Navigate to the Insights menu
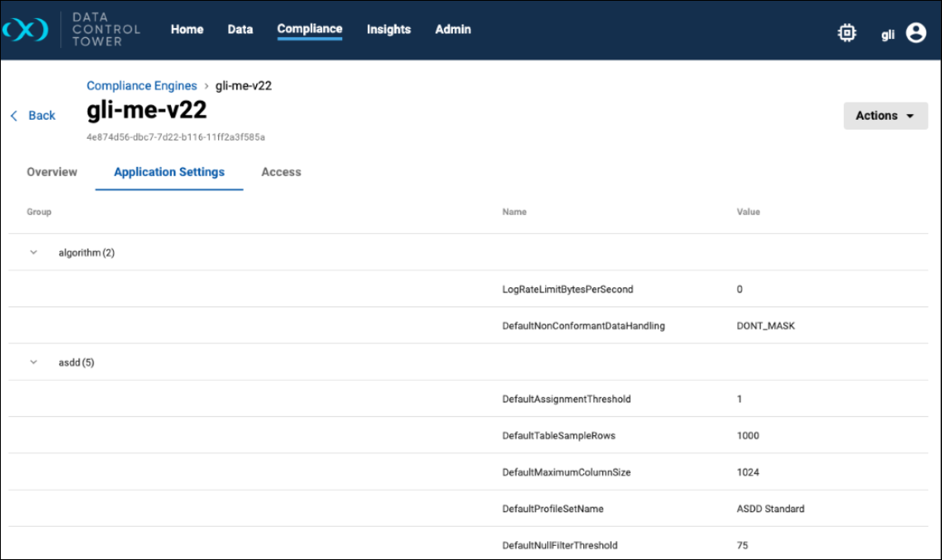942x560 pixels. coord(388,30)
